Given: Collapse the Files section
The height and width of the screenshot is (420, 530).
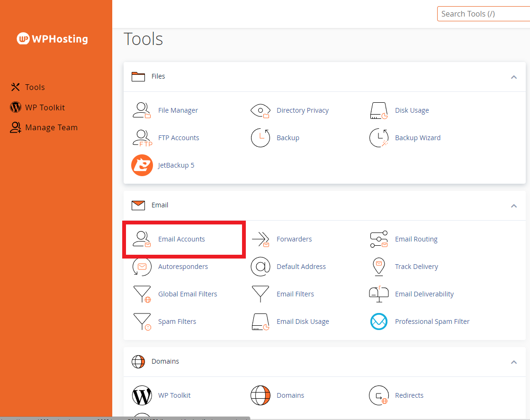Looking at the screenshot, I should pyautogui.click(x=513, y=77).
